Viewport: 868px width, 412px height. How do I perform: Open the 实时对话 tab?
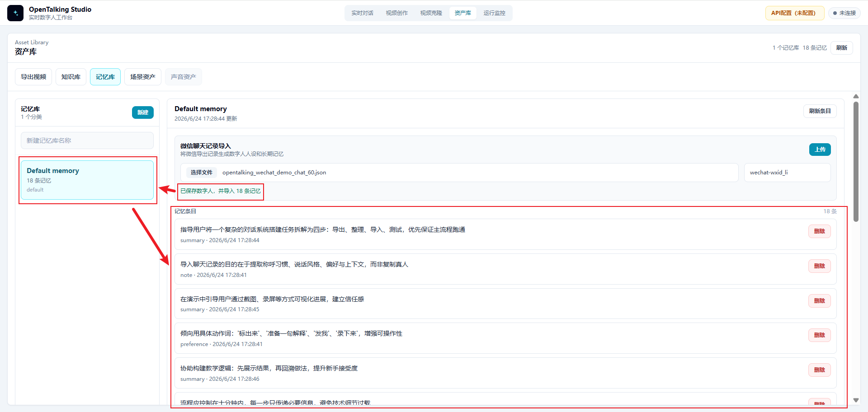363,13
